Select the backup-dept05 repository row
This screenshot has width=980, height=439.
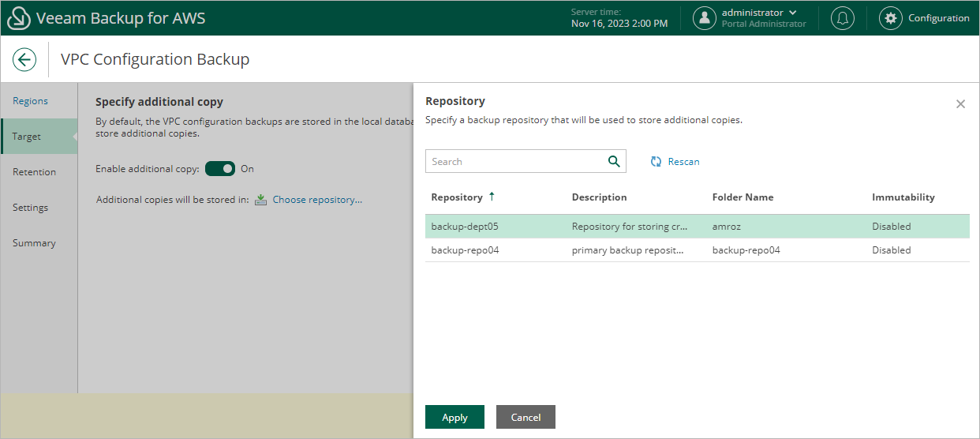[x=697, y=227]
